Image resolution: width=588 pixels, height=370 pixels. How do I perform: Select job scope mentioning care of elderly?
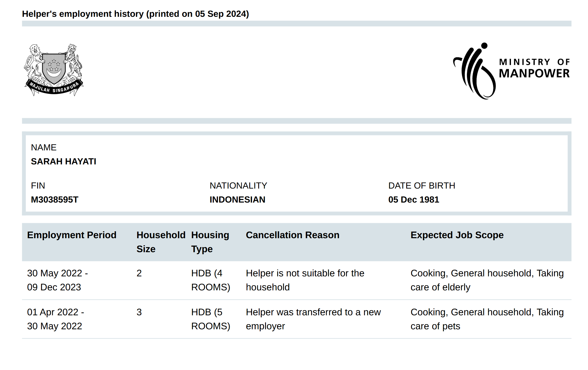click(487, 280)
